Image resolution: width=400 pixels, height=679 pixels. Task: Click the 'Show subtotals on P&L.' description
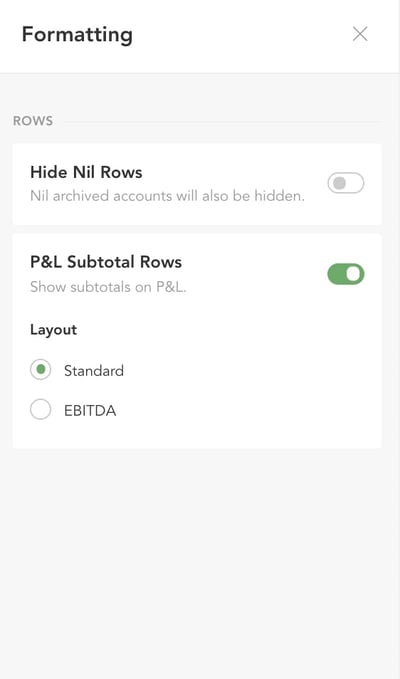(x=108, y=287)
